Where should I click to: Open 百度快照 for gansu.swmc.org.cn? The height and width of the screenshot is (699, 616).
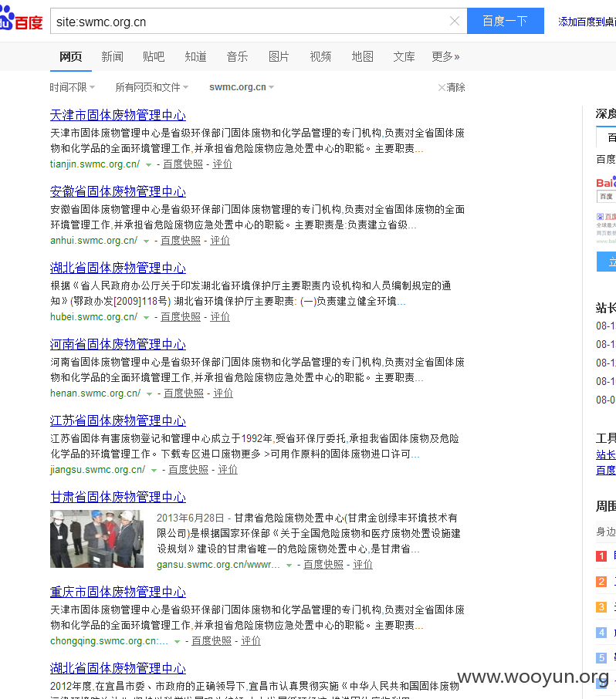point(323,565)
